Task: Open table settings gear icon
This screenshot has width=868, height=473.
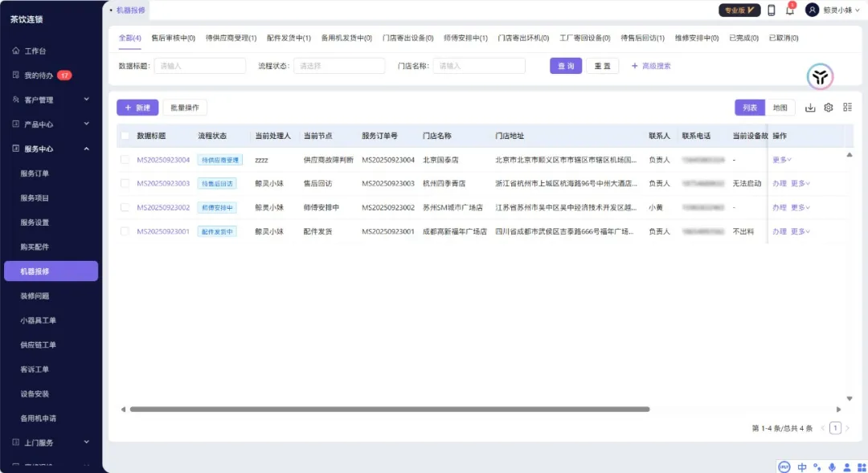Action: (829, 108)
